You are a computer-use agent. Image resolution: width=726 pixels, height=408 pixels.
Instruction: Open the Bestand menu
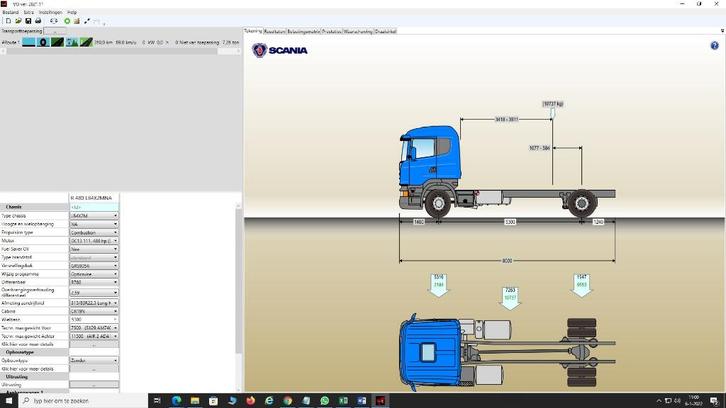point(9,12)
